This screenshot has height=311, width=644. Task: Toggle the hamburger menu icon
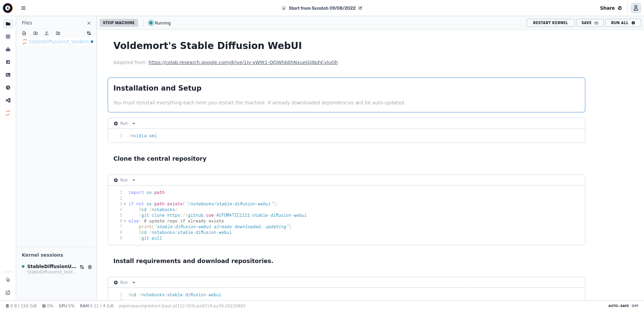23,8
